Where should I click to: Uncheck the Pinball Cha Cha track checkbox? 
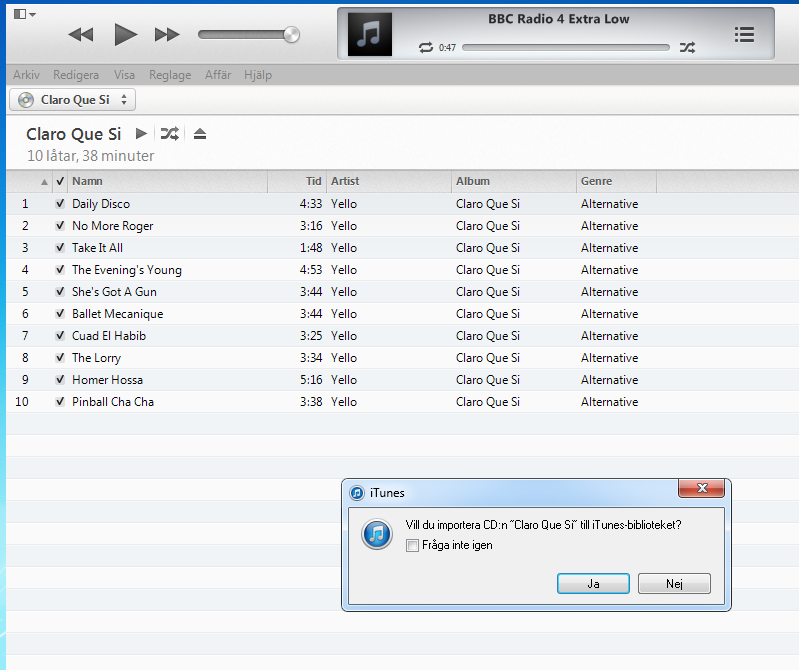tap(60, 401)
